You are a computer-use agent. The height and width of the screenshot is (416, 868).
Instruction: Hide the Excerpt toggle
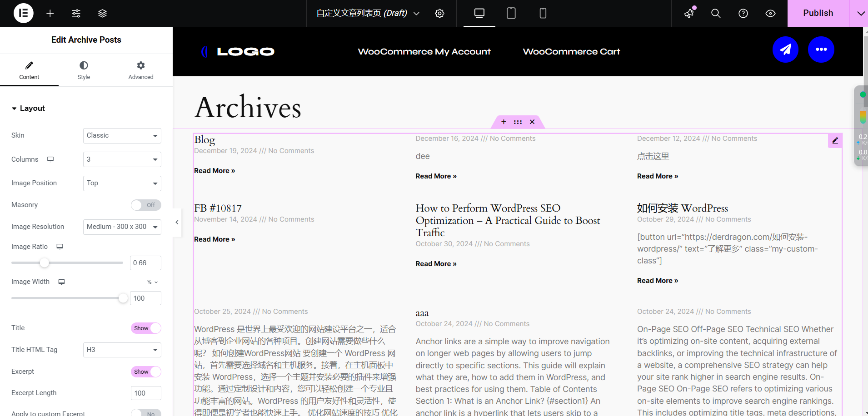tap(145, 371)
